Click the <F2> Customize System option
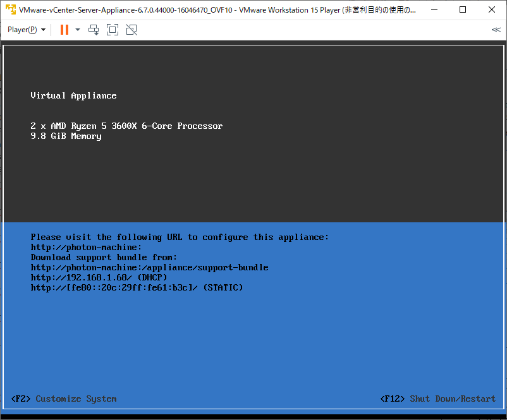This screenshot has height=420, width=507. tap(64, 399)
